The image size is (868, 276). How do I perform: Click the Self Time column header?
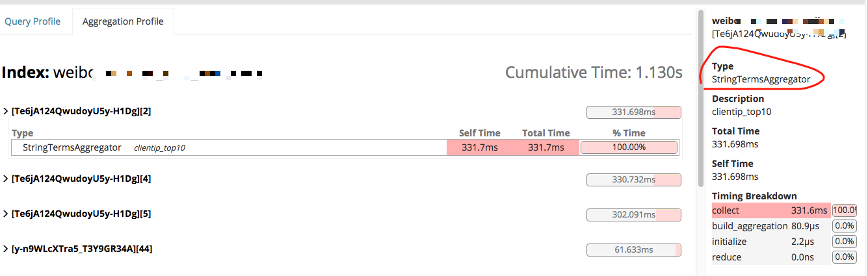(x=479, y=133)
